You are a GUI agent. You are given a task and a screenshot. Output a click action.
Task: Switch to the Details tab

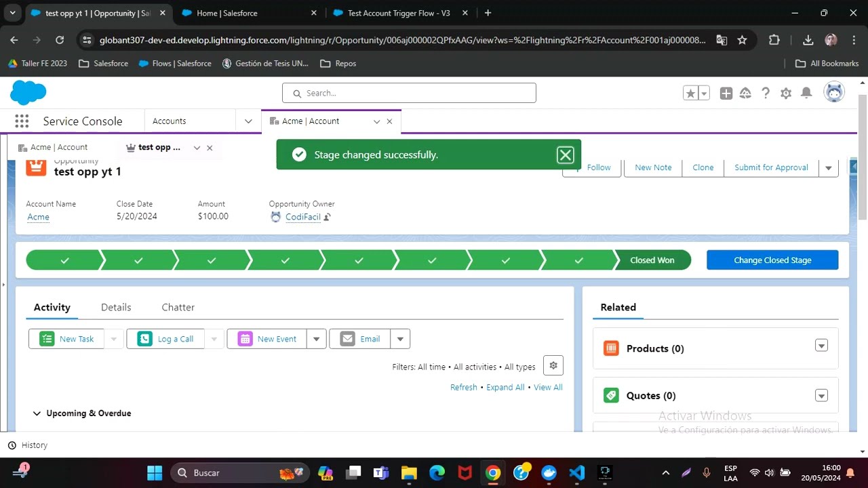coord(116,307)
